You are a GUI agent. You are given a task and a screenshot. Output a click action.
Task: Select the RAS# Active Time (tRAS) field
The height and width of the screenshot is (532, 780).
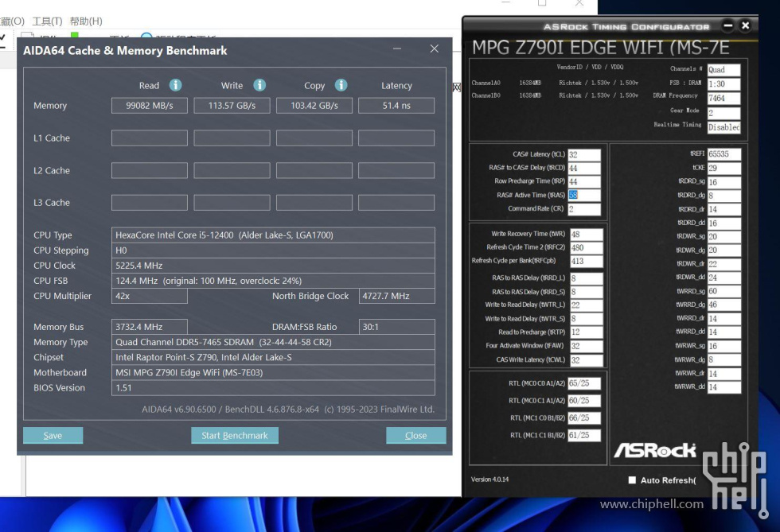coord(584,195)
